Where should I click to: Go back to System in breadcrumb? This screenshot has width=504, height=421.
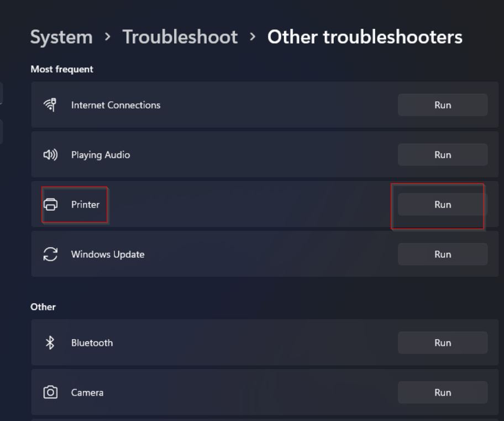pyautogui.click(x=61, y=37)
